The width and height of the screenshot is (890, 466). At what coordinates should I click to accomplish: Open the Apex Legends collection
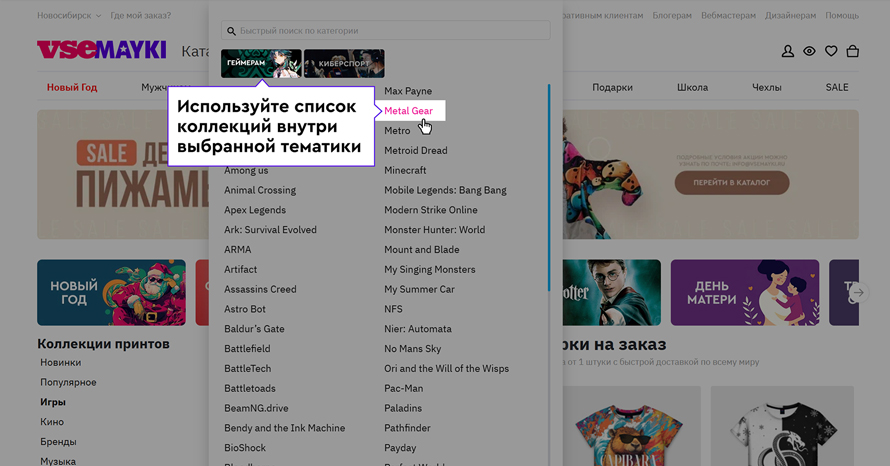[255, 210]
